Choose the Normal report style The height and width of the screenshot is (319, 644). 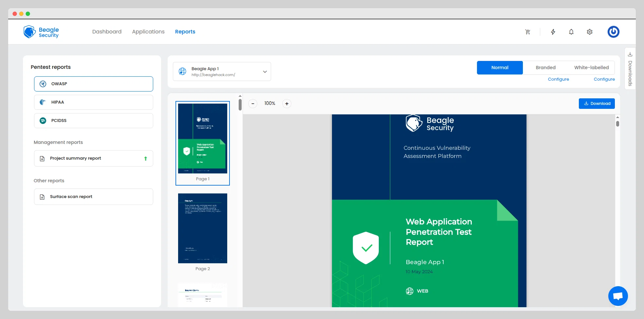point(500,68)
